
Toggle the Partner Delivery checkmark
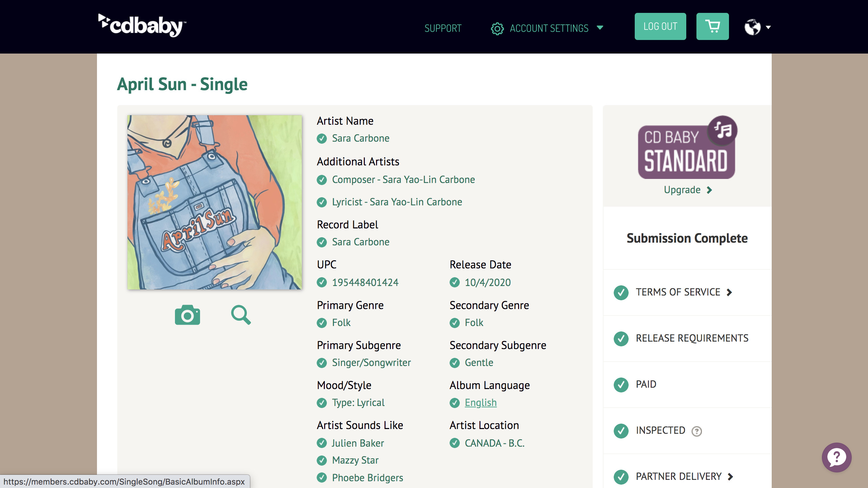coord(621,476)
